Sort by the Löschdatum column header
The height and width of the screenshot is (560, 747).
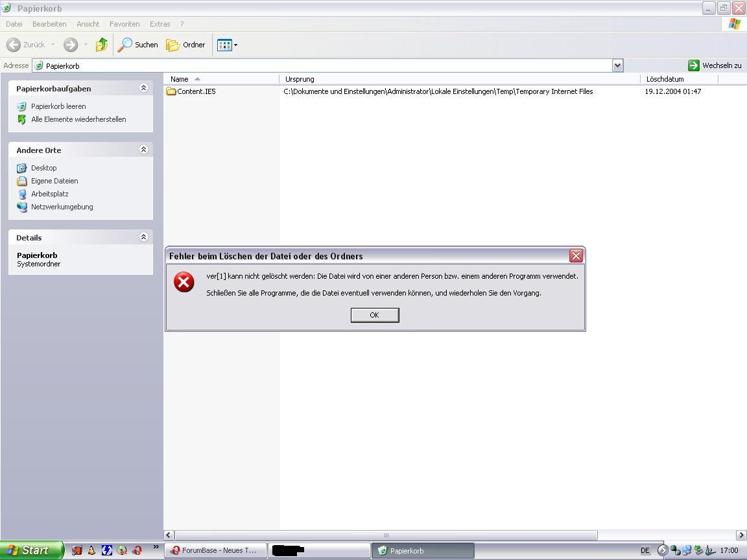[680, 79]
